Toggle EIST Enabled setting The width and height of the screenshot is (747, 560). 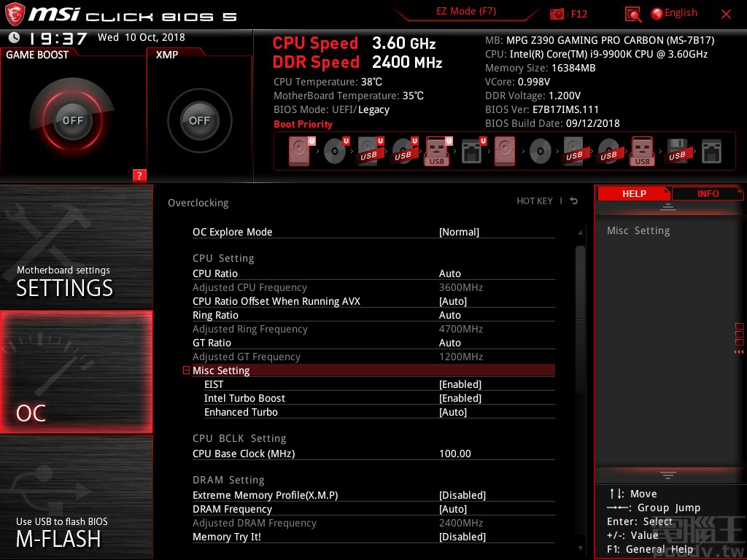pyautogui.click(x=460, y=384)
